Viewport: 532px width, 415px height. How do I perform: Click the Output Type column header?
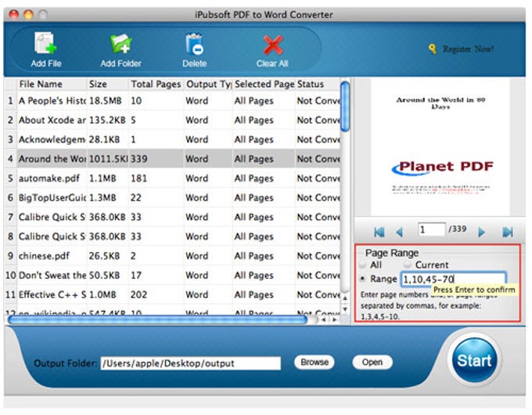[208, 85]
